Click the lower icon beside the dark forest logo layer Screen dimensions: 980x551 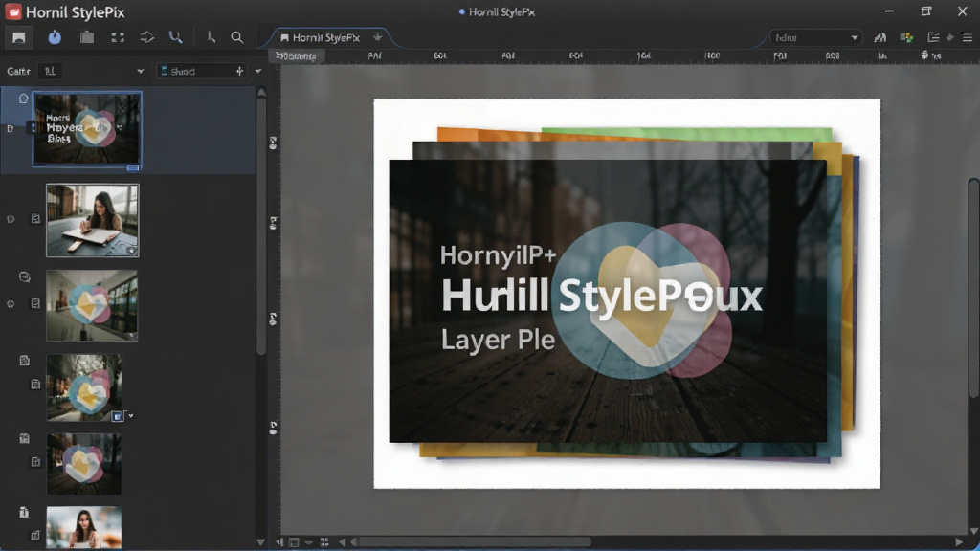click(35, 462)
